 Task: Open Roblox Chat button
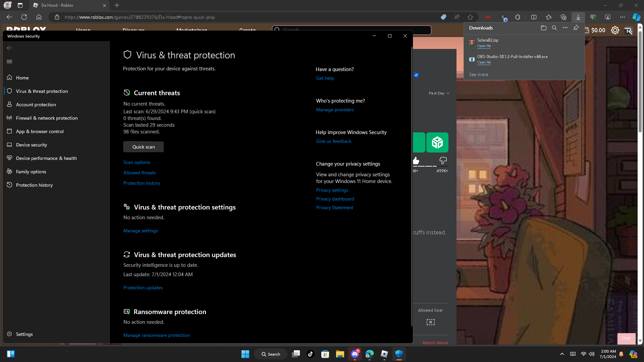626,338
